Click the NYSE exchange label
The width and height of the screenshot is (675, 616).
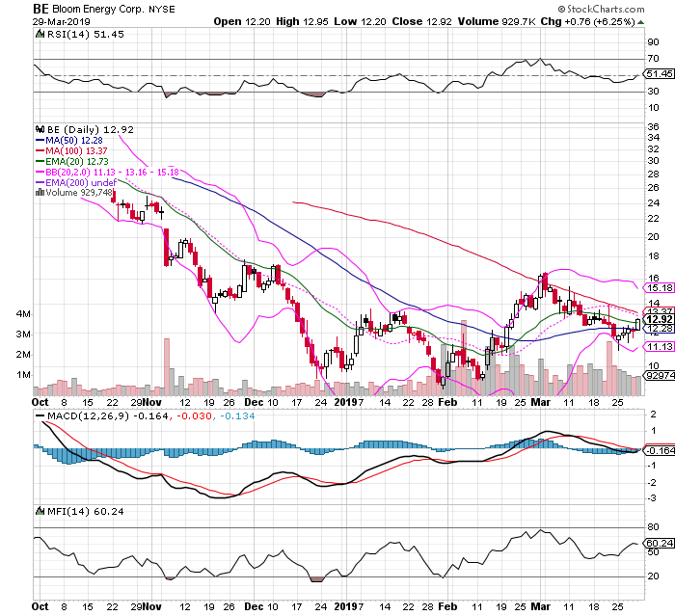tap(162, 10)
